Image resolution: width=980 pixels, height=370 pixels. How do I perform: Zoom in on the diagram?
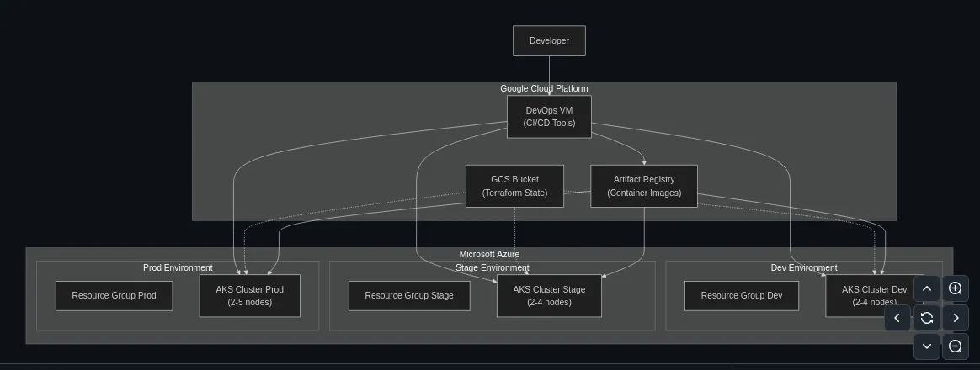click(955, 288)
